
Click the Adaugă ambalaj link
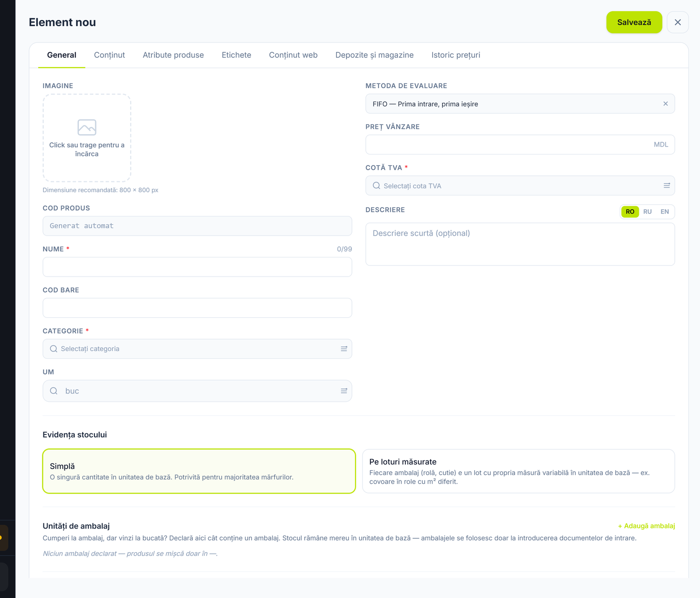tap(646, 526)
